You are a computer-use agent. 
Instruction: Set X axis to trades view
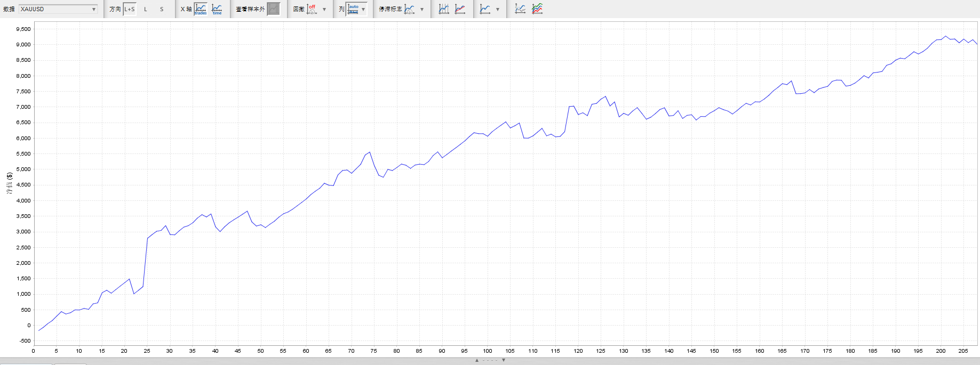[x=201, y=9]
